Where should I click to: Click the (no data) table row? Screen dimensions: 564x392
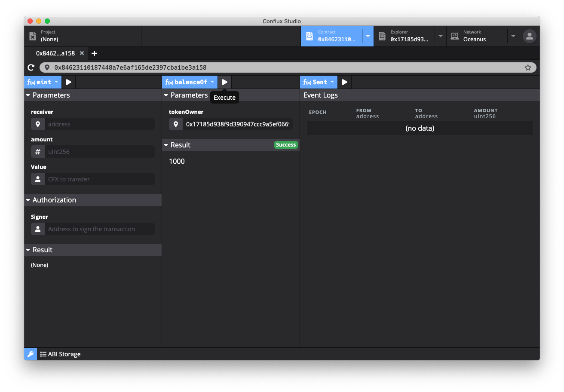(x=420, y=128)
